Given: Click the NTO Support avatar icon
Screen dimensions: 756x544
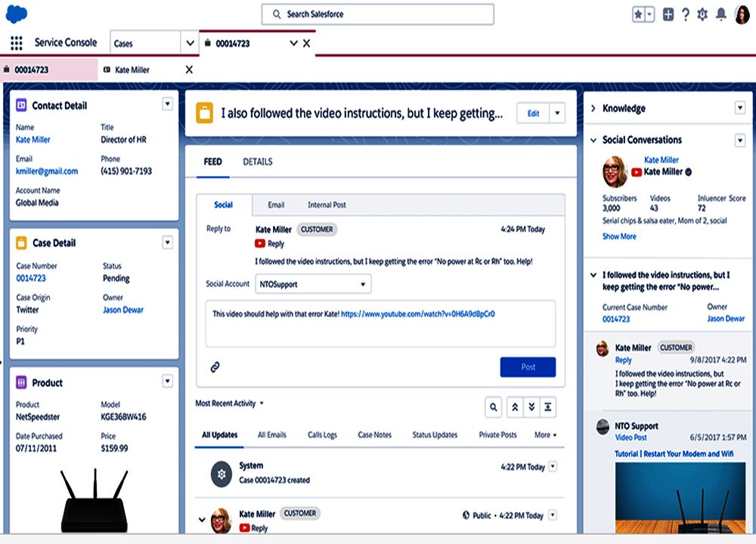Looking at the screenshot, I should [x=603, y=426].
